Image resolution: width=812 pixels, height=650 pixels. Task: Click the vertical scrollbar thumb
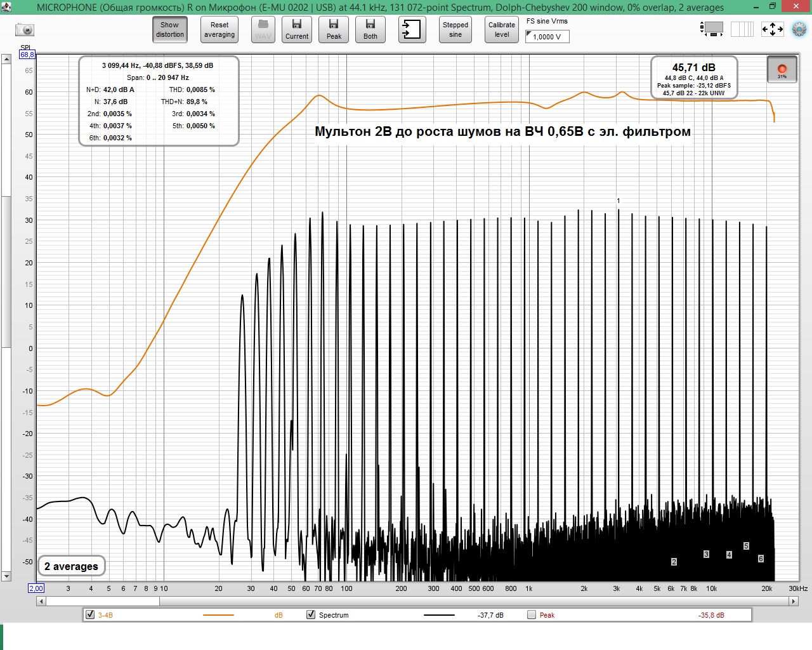[6, 272]
